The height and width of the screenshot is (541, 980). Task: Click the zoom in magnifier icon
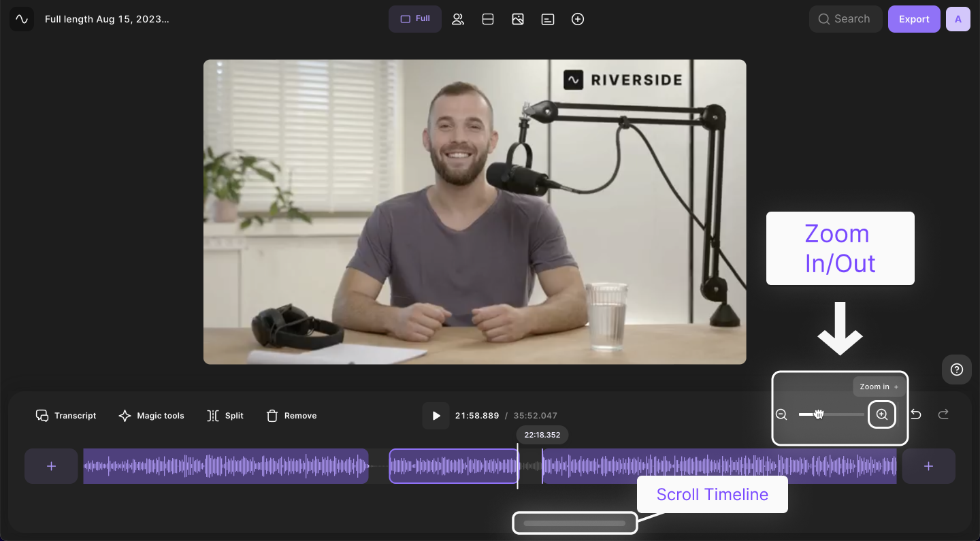point(882,414)
